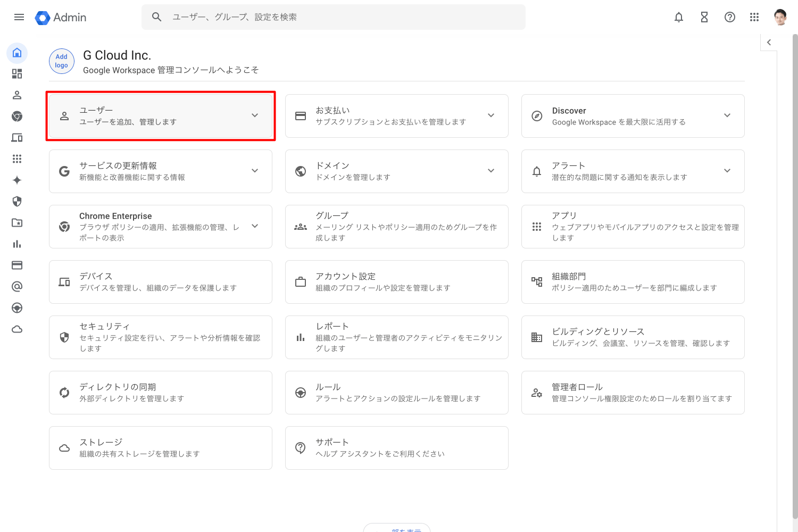Open the Google apps grid launcher

[754, 17]
